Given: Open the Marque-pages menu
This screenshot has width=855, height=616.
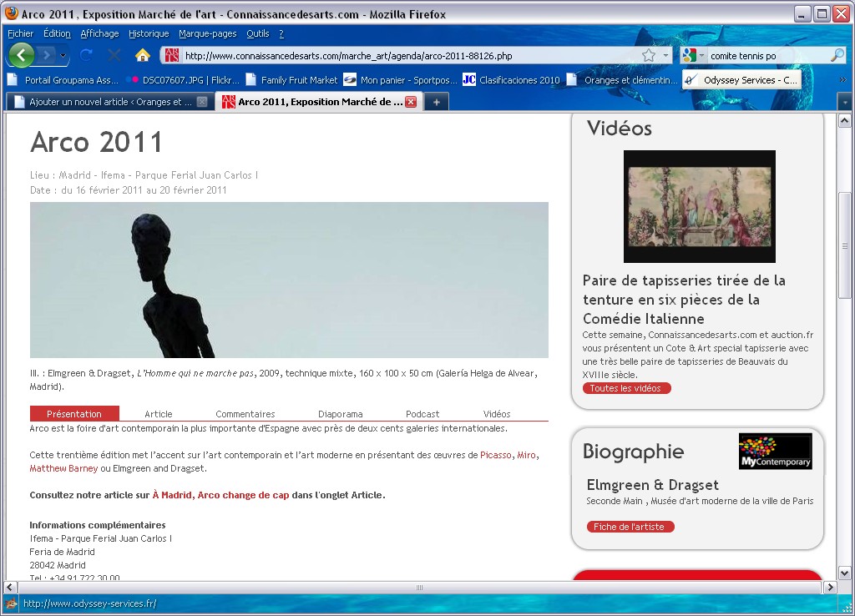Looking at the screenshot, I should (208, 33).
